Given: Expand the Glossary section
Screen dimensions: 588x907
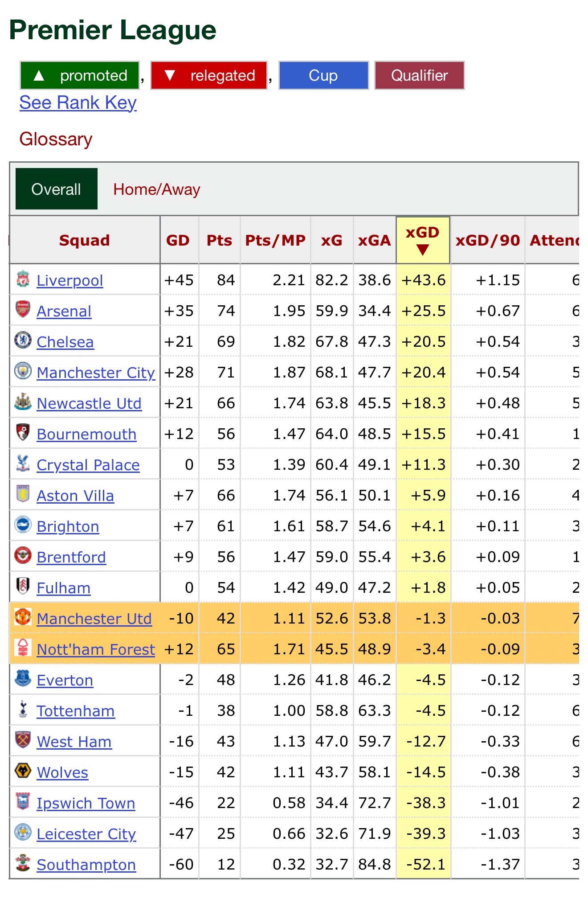Looking at the screenshot, I should tap(56, 139).
